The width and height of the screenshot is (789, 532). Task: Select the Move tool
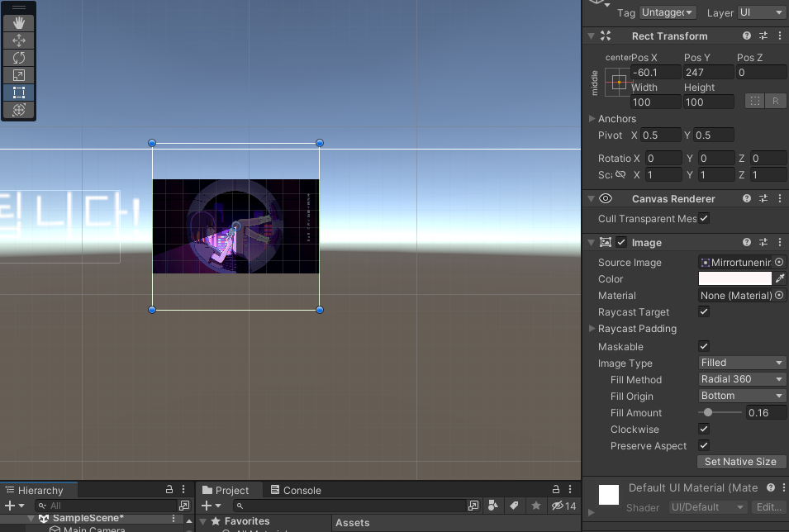click(19, 40)
